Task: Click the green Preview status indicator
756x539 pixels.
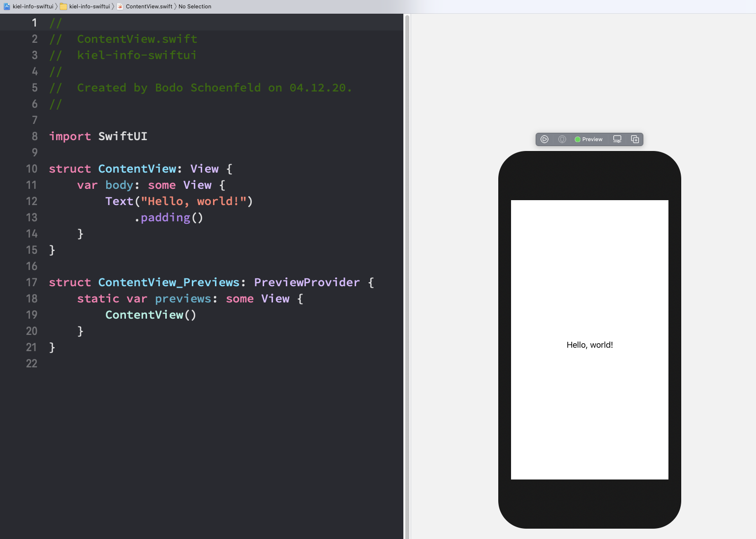Action: tap(578, 139)
